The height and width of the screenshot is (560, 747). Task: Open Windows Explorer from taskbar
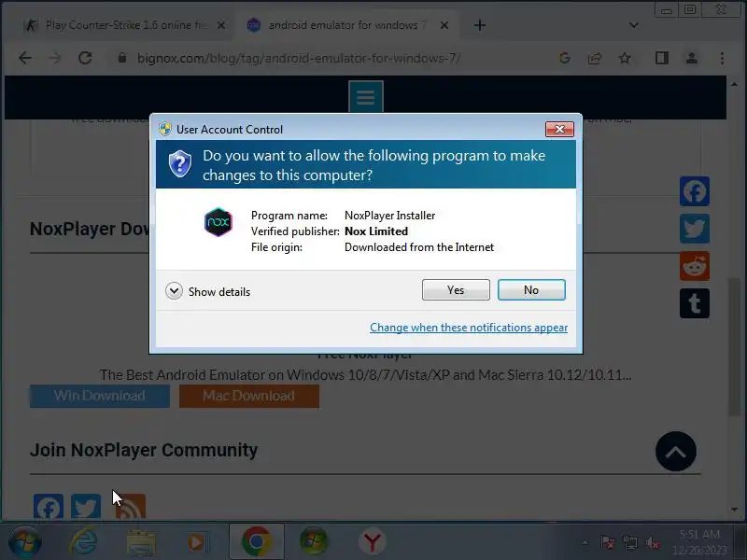tap(141, 542)
